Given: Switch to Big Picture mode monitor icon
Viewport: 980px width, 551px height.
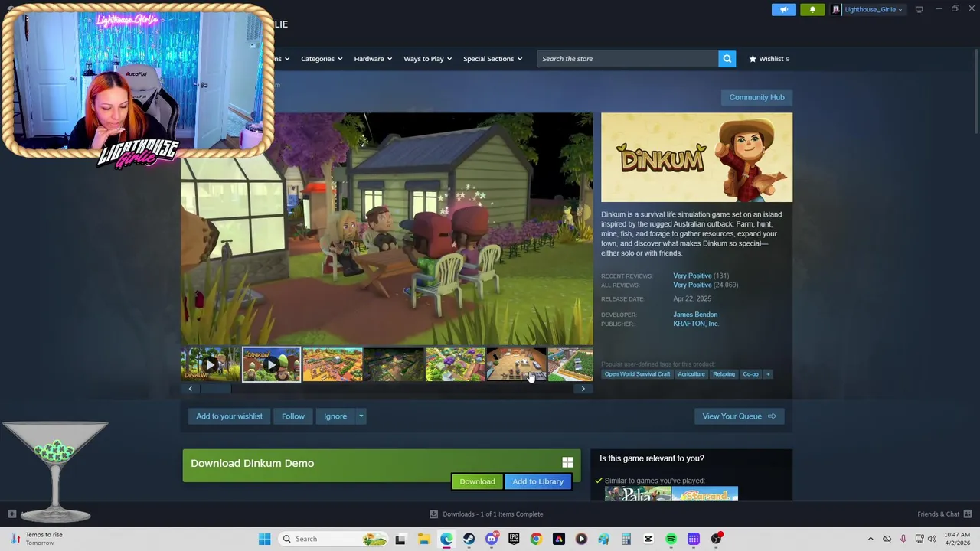Looking at the screenshot, I should (919, 9).
